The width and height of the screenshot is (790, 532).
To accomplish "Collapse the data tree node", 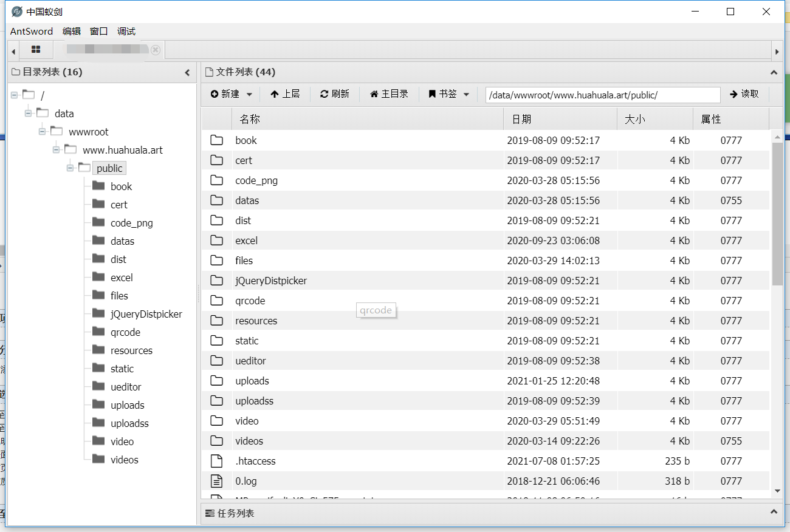I will pyautogui.click(x=28, y=113).
